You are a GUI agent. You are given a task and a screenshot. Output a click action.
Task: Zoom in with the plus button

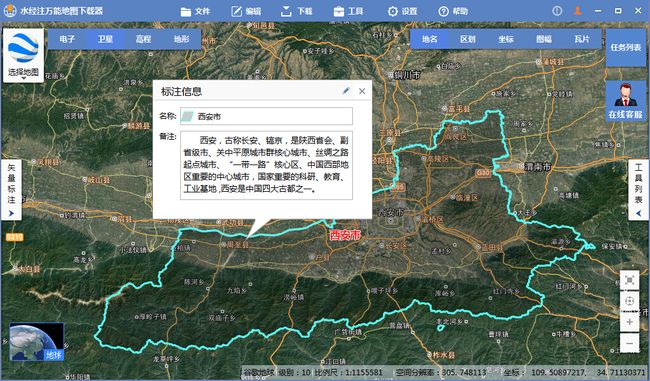(x=629, y=322)
